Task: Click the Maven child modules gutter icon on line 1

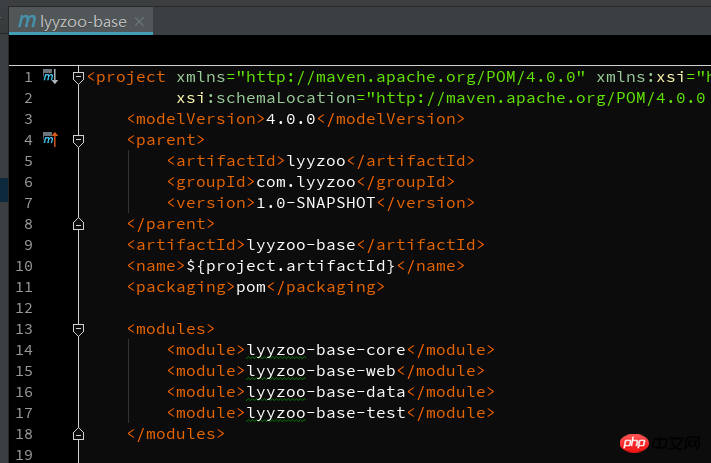Action: pyautogui.click(x=50, y=77)
